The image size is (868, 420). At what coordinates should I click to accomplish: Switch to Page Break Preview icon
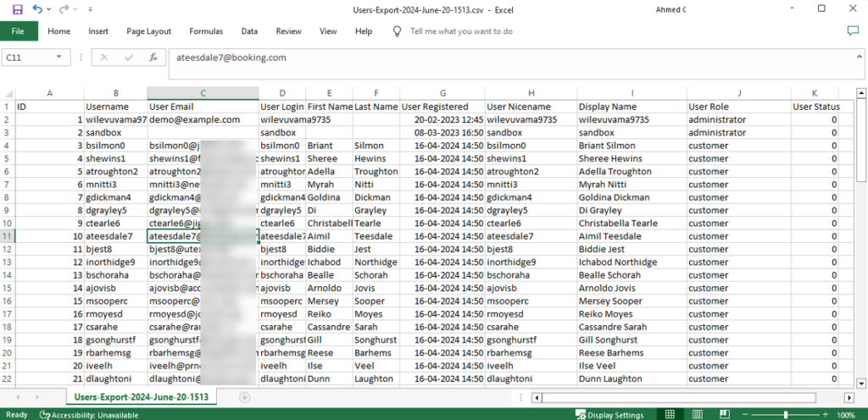point(724,414)
